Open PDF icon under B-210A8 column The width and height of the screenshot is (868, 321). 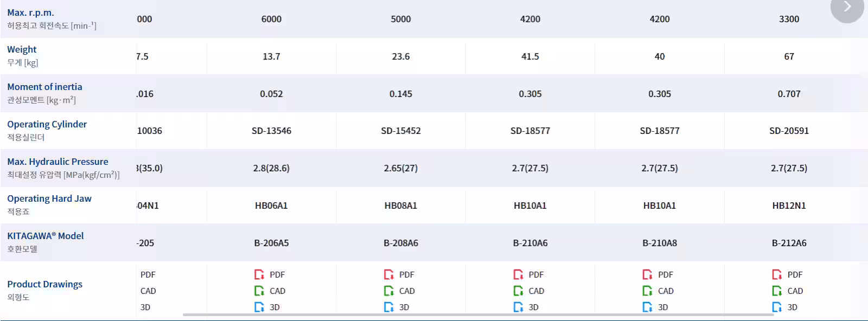pyautogui.click(x=648, y=274)
